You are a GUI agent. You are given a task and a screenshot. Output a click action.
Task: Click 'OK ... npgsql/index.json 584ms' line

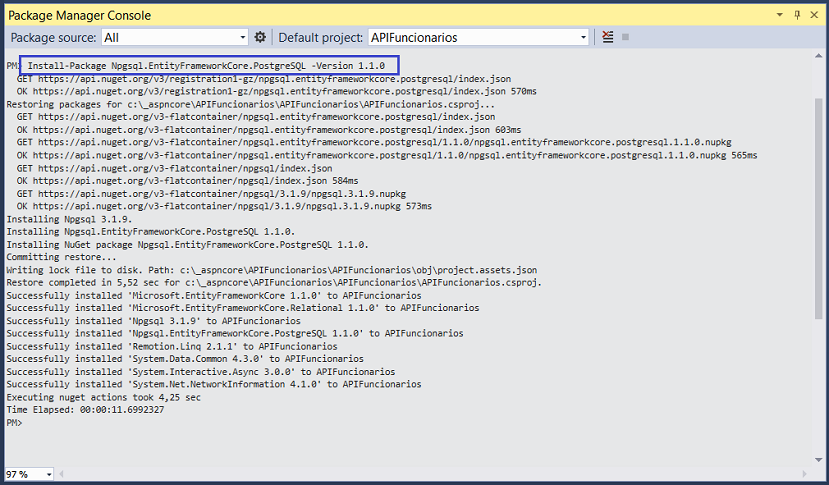pyautogui.click(x=188, y=181)
